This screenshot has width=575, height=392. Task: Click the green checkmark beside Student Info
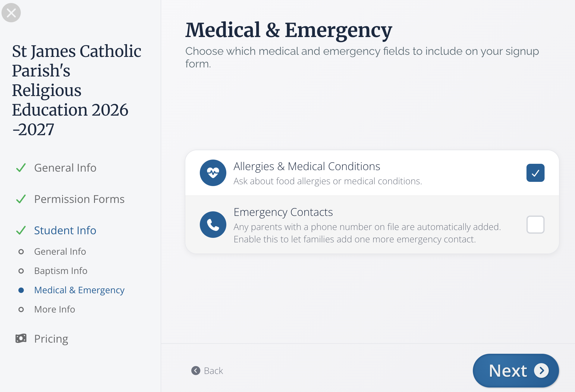tap(21, 230)
